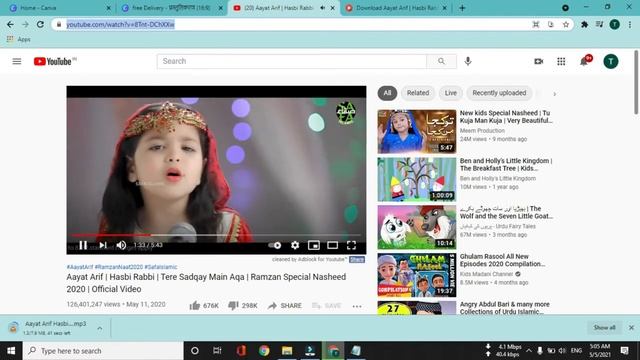Open the YouTube account avatar menu
The image size is (640, 360).
tap(611, 61)
